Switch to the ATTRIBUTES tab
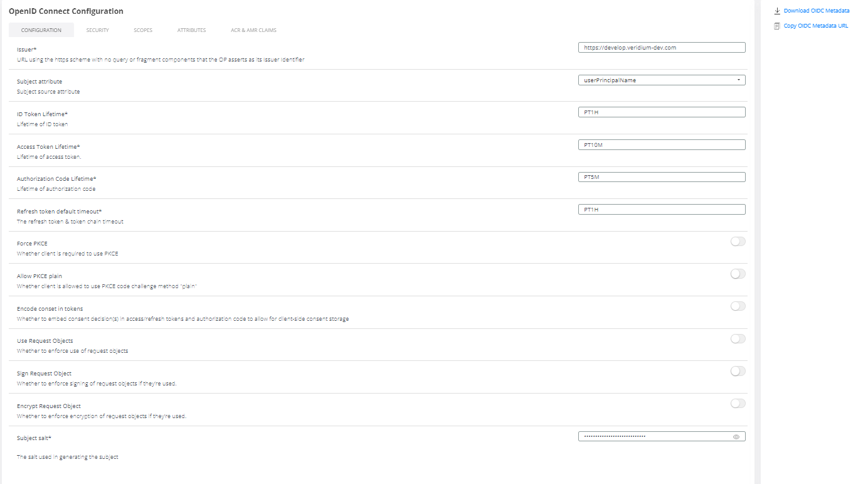Image resolution: width=868 pixels, height=484 pixels. coord(191,30)
